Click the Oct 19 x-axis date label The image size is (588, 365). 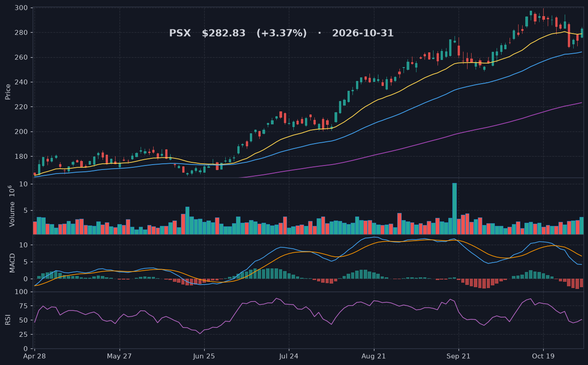tap(543, 357)
